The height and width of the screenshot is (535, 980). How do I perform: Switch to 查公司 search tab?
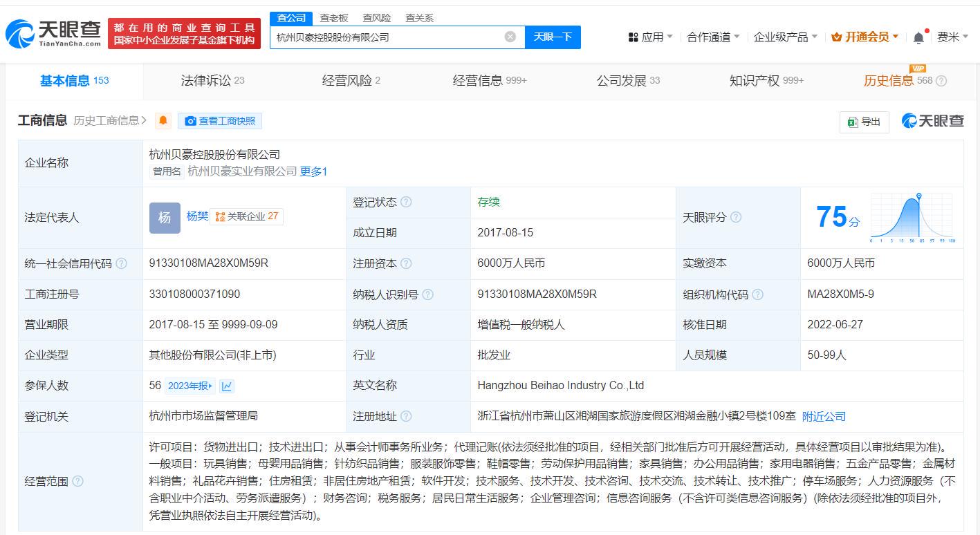290,18
